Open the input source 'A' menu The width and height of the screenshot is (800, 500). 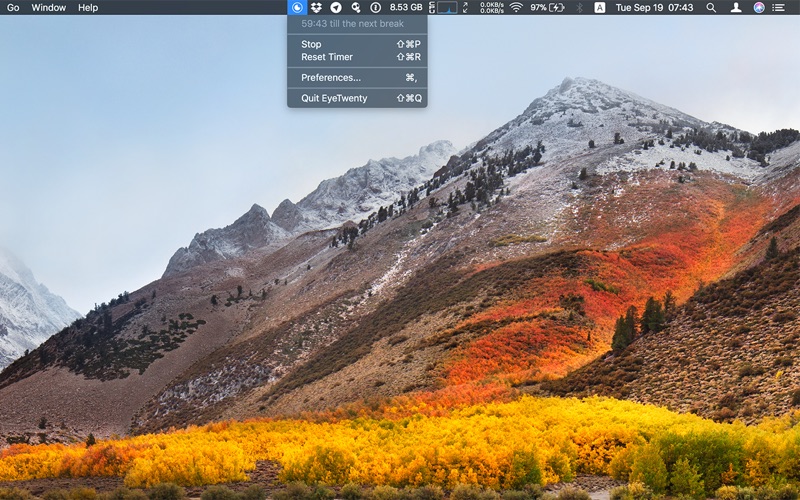click(600, 7)
